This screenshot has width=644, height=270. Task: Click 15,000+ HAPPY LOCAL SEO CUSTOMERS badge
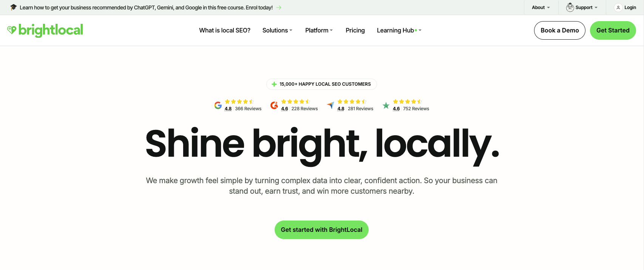point(321,84)
